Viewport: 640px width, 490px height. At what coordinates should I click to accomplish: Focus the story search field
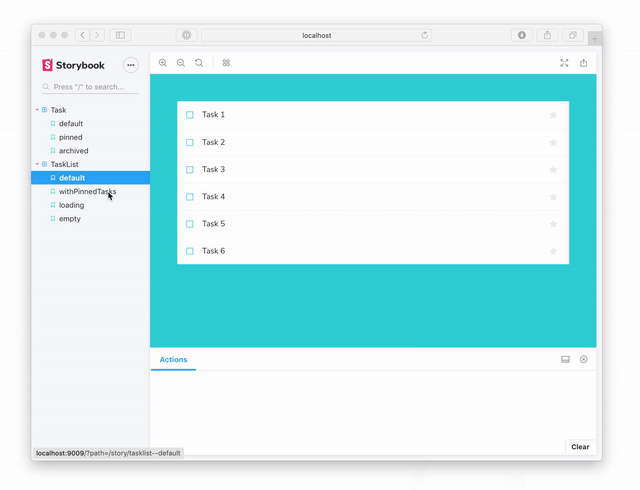[x=90, y=87]
